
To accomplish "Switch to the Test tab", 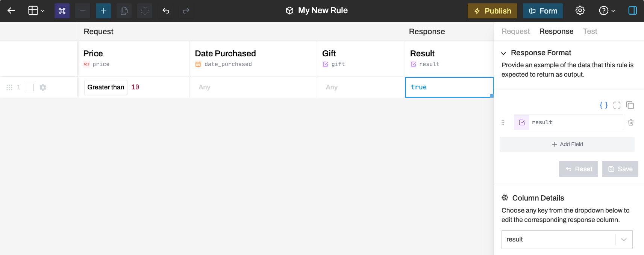I will tap(590, 32).
